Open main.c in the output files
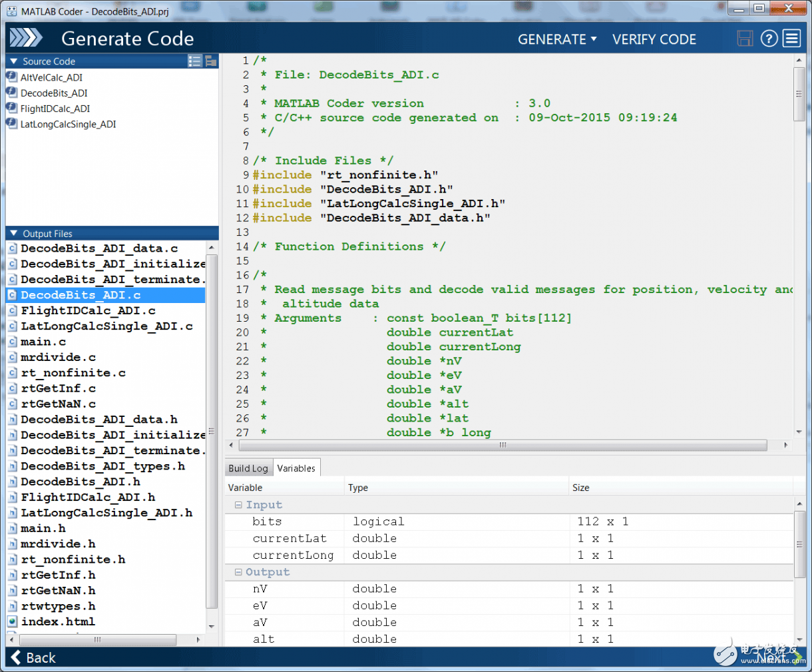The height and width of the screenshot is (672, 812). coord(43,342)
